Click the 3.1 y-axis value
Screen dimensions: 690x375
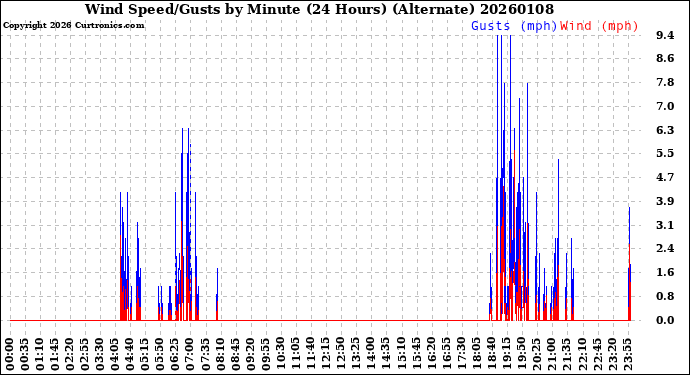(x=665, y=226)
